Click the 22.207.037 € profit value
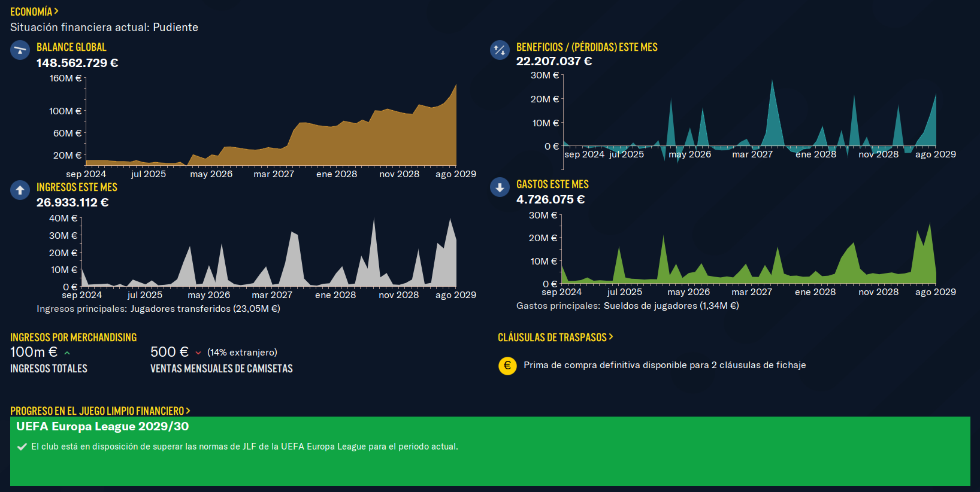Screen dimensions: 980x492 click(x=554, y=61)
